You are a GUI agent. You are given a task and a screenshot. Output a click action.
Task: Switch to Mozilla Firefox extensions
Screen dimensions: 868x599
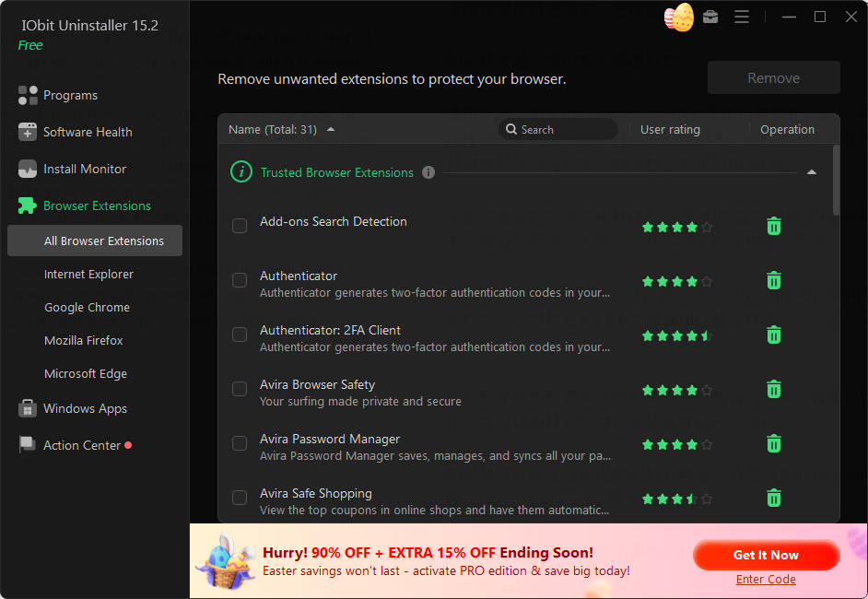coord(84,340)
